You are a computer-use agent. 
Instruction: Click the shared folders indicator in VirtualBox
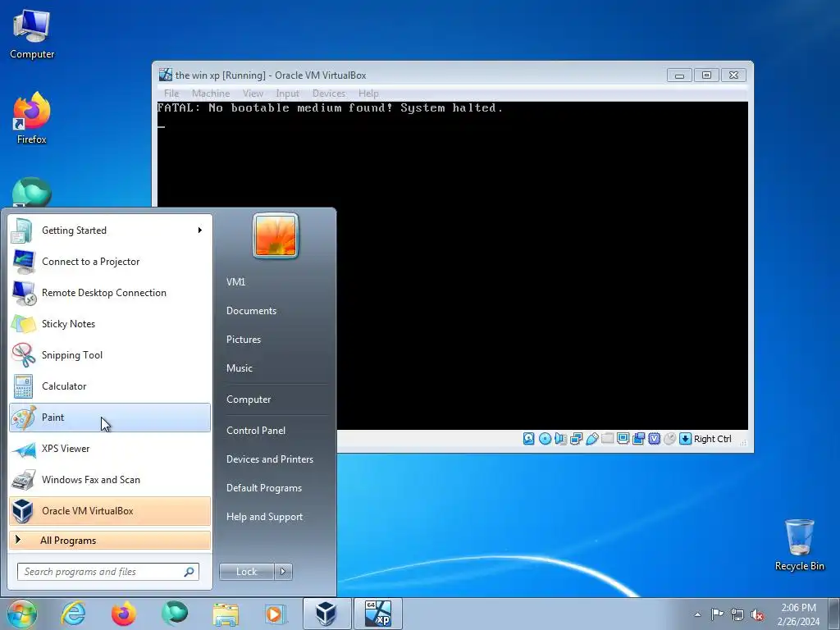point(608,439)
